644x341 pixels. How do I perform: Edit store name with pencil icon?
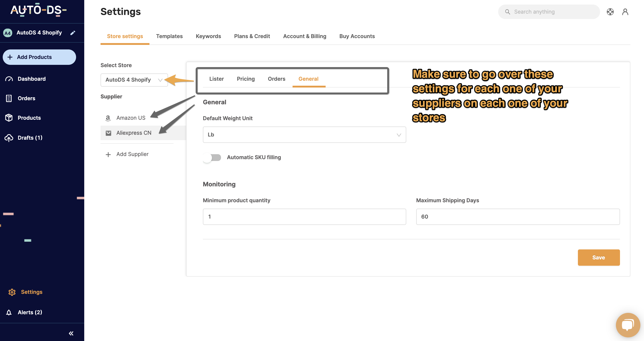click(73, 33)
